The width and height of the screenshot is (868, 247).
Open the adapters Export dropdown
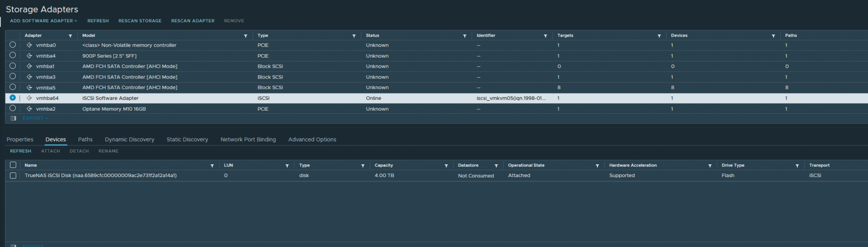[x=35, y=118]
